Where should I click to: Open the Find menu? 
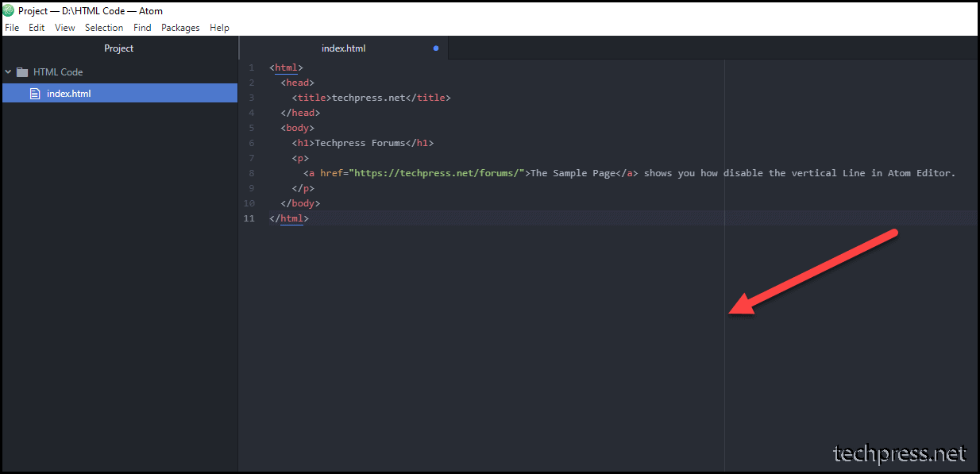point(142,27)
